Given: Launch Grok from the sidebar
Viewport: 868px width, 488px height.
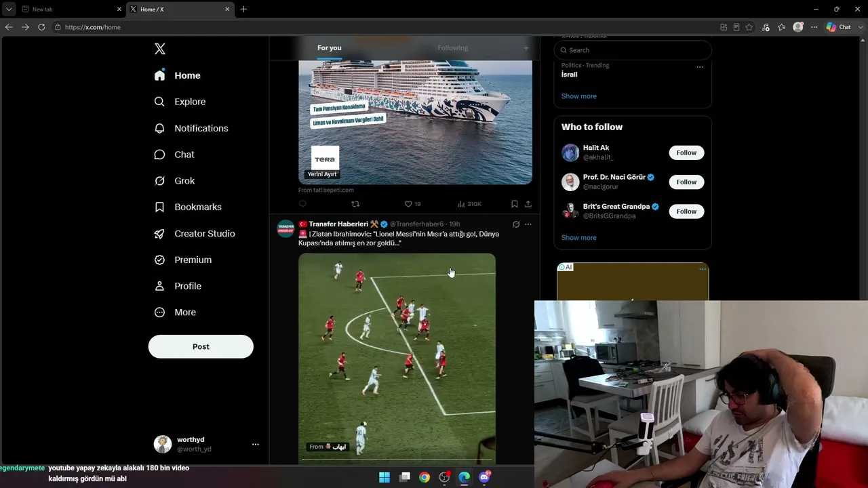Looking at the screenshot, I should tap(174, 181).
